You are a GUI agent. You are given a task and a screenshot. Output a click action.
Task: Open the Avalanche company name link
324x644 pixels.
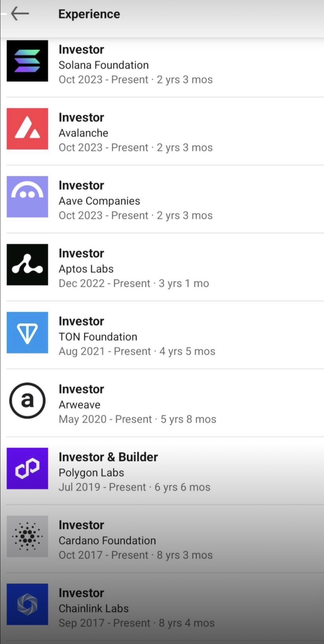click(x=84, y=133)
